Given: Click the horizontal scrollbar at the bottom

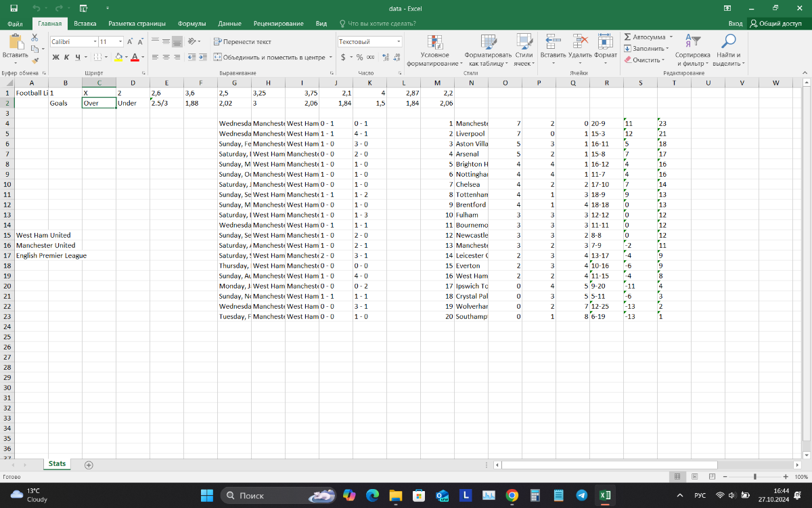Looking at the screenshot, I should click(609, 465).
